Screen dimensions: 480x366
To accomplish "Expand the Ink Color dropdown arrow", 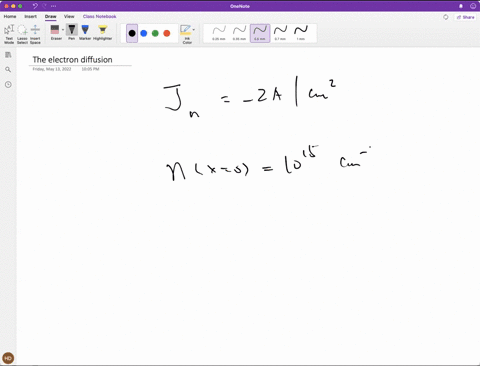I will pyautogui.click(x=194, y=30).
